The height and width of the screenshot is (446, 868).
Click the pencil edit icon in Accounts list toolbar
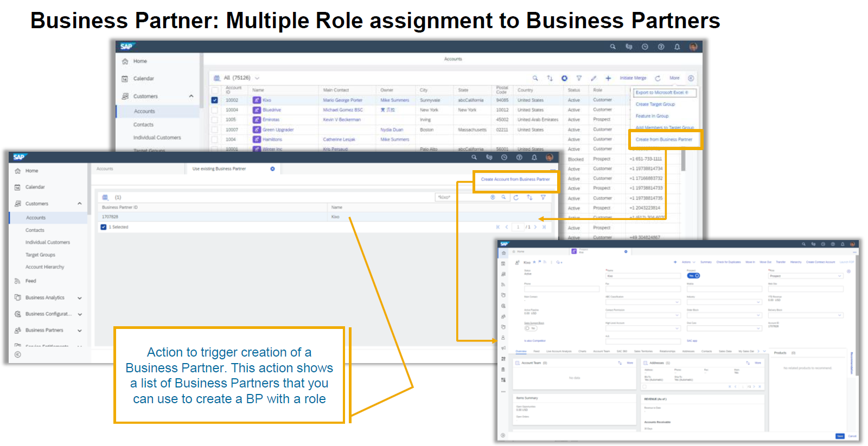coord(593,78)
